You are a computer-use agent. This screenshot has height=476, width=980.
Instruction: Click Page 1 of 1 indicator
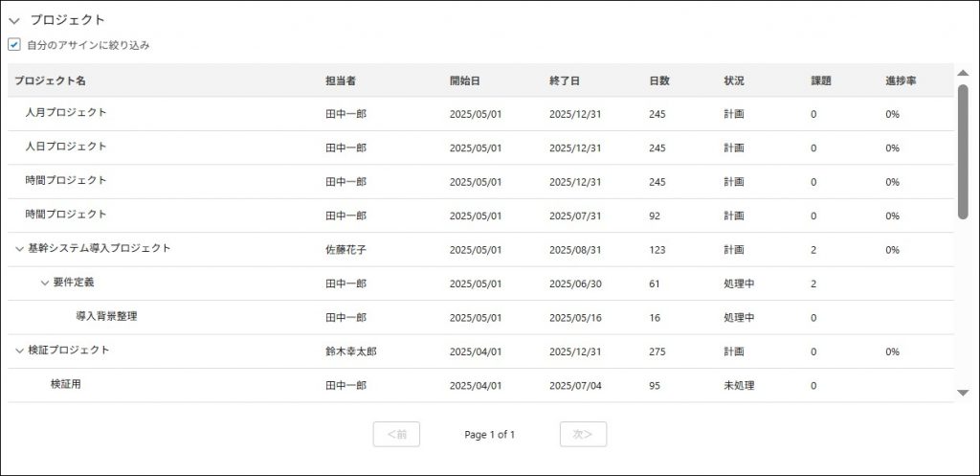[x=490, y=435]
